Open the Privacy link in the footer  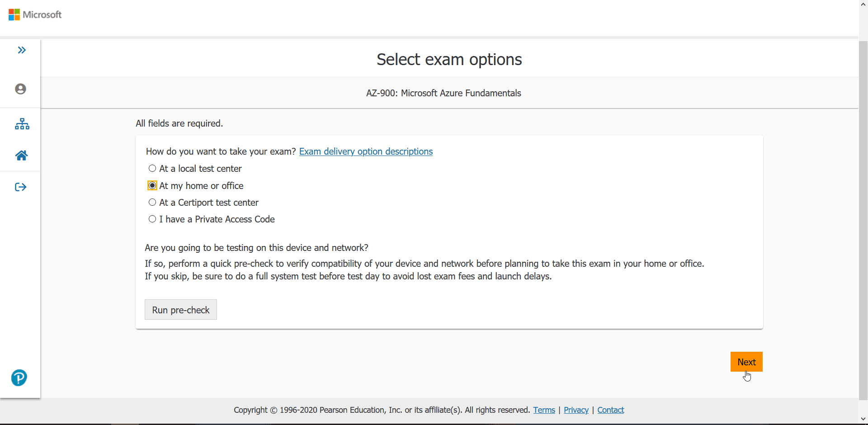click(576, 410)
